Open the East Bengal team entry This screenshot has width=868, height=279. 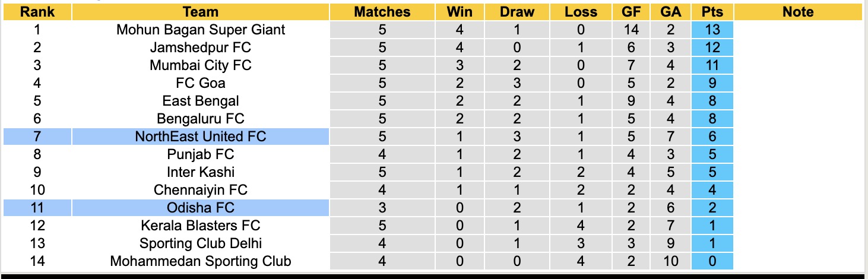point(201,101)
